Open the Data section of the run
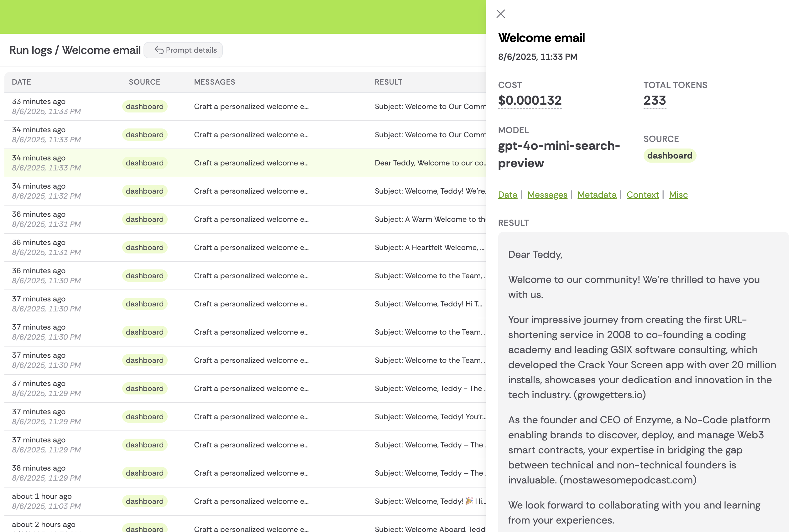The width and height of the screenshot is (799, 532). point(507,195)
